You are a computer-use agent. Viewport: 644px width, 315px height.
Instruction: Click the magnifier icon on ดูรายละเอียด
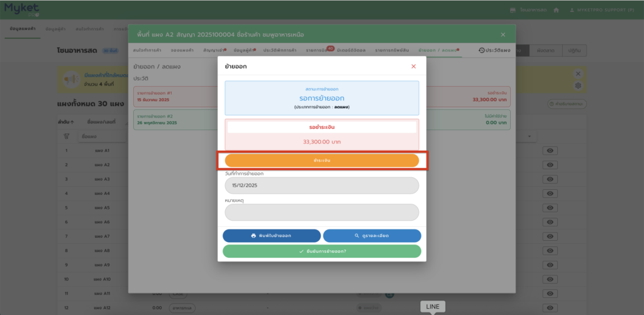(357, 236)
